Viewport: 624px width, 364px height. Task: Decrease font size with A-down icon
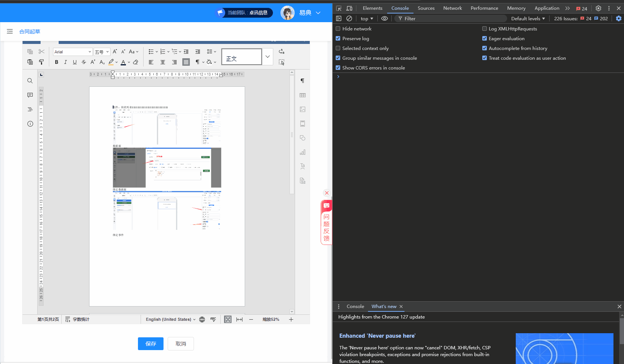123,51
